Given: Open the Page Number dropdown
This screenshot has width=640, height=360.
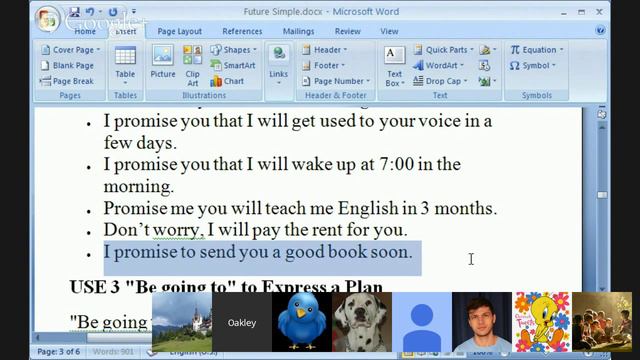Looking at the screenshot, I should pos(336,81).
